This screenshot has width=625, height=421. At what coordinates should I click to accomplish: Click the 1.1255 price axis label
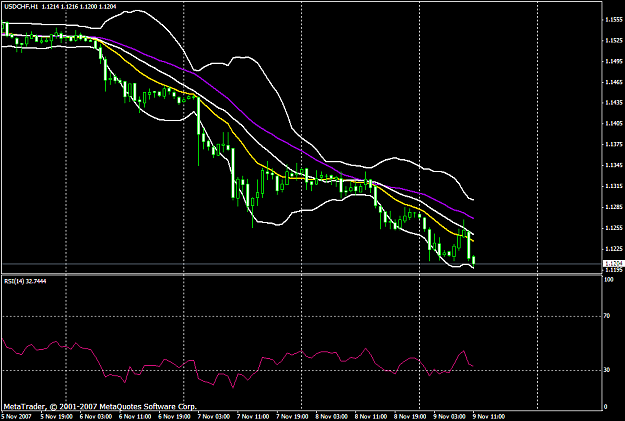pos(614,228)
